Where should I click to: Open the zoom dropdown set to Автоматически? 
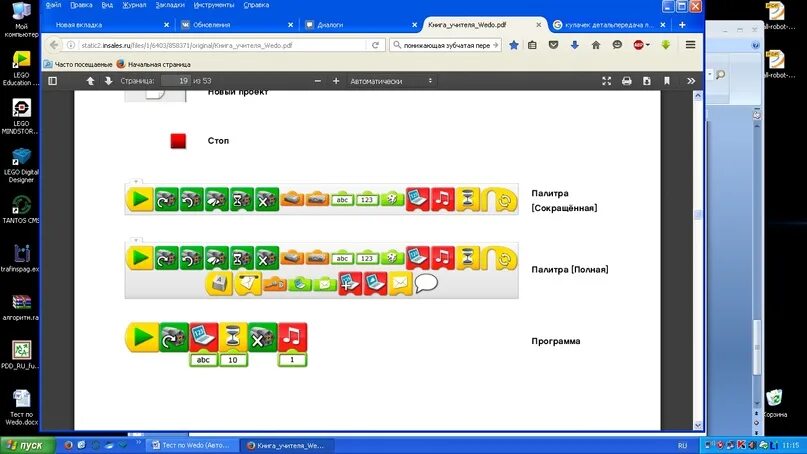(391, 81)
